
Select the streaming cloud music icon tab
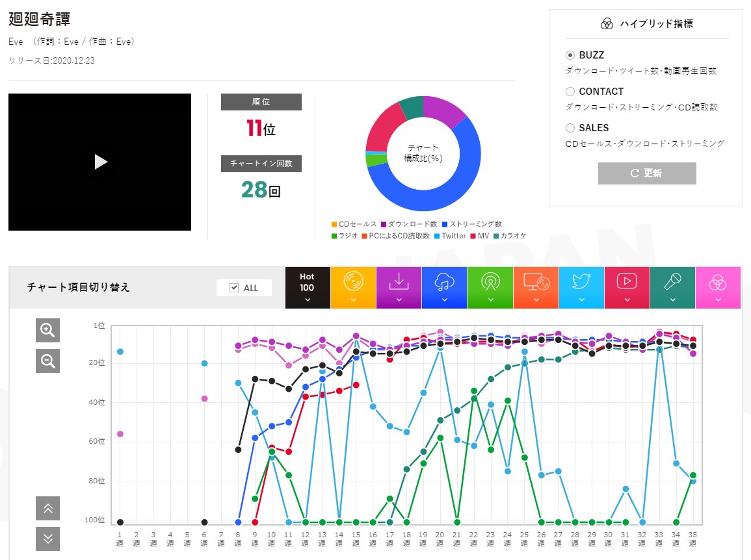coord(445,288)
